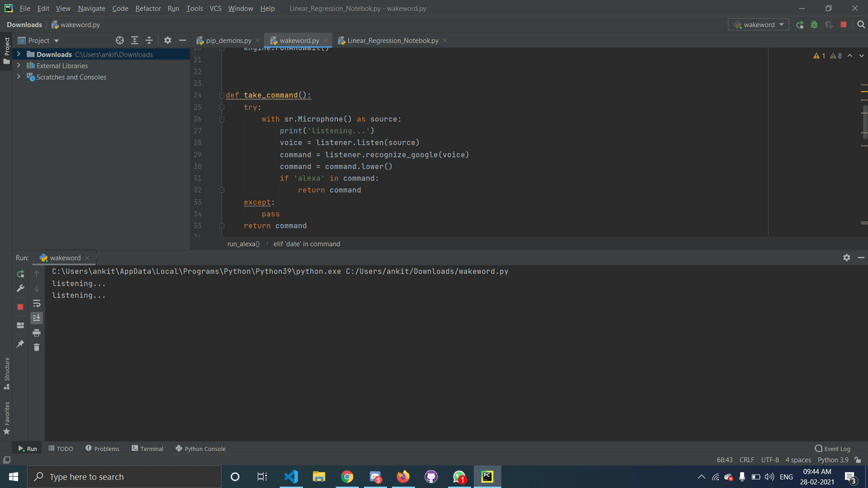Viewport: 868px width, 488px height.
Task: Clear all console output trash icon
Action: tap(37, 347)
